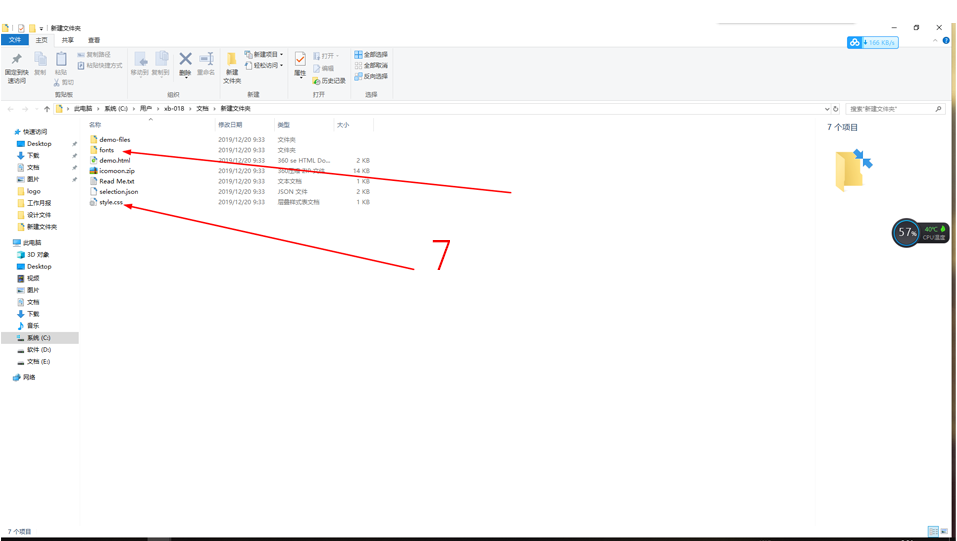The height and width of the screenshot is (541, 957).
Task: Switch to the 共享 ribbon tab
Action: pyautogui.click(x=68, y=40)
